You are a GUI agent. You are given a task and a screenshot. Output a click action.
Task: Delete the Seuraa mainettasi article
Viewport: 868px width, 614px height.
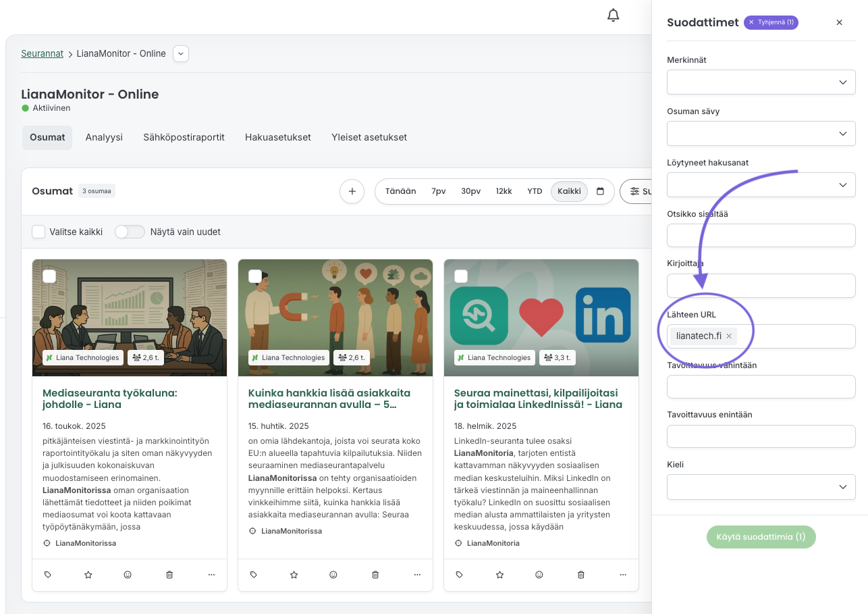[x=581, y=575]
